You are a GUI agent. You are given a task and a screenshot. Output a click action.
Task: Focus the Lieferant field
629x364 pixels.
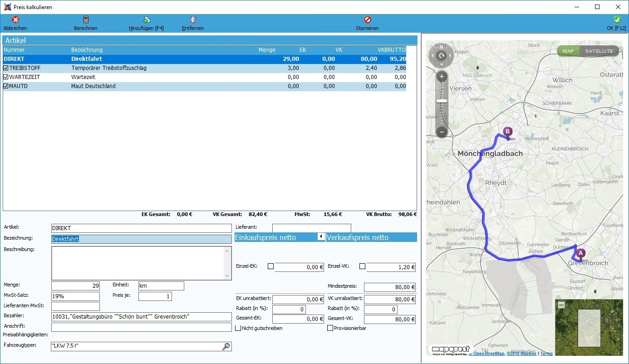tap(312, 228)
